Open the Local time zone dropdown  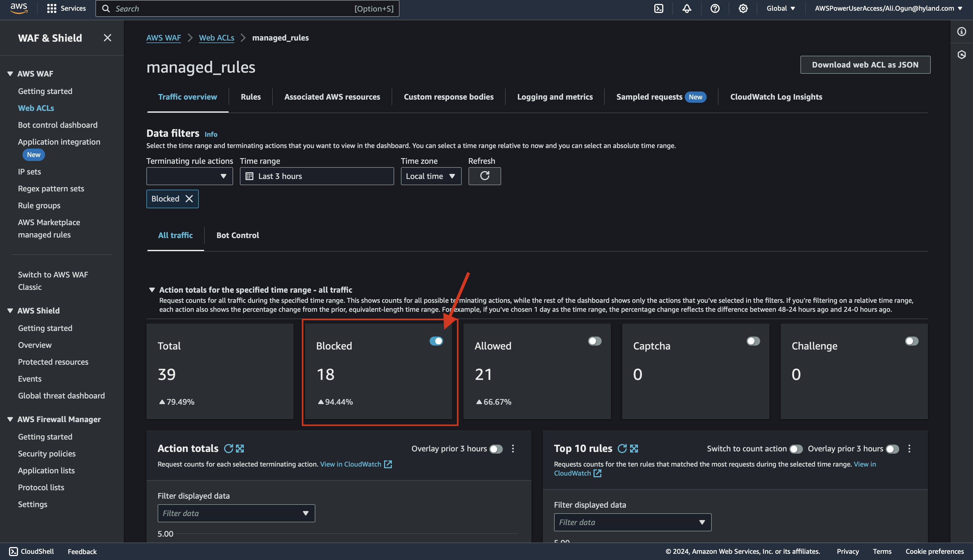click(x=431, y=176)
